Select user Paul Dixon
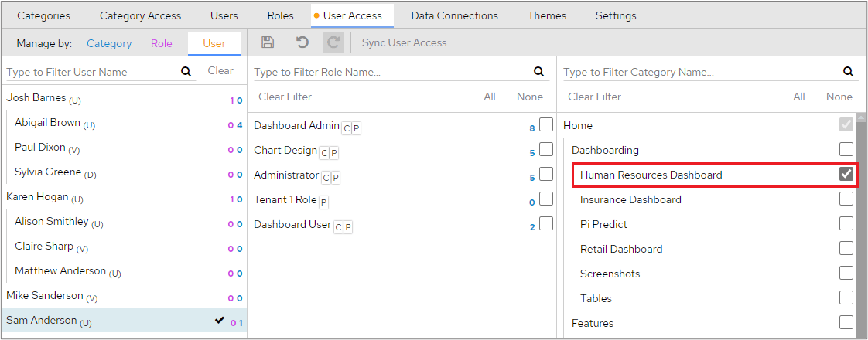 click(128, 148)
